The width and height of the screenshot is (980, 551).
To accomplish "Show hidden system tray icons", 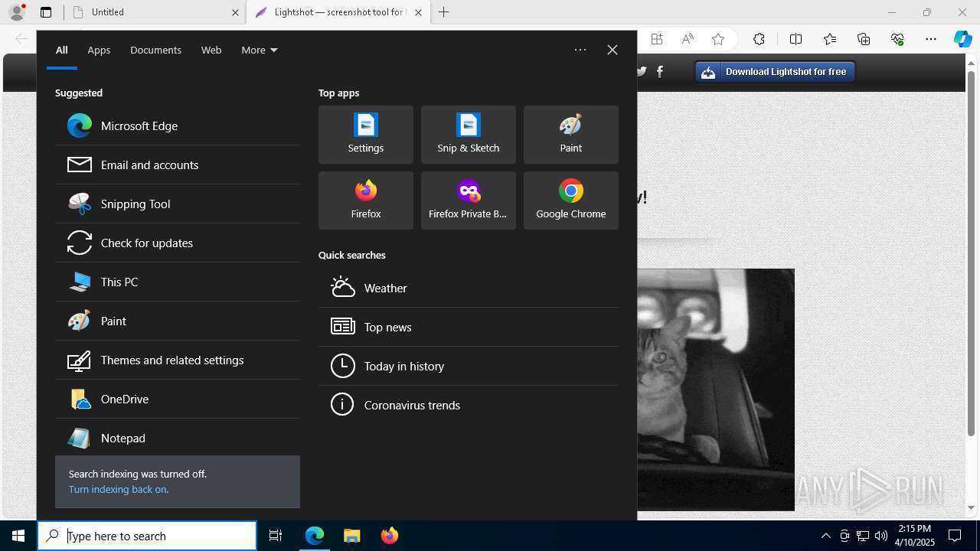I will [x=825, y=536].
